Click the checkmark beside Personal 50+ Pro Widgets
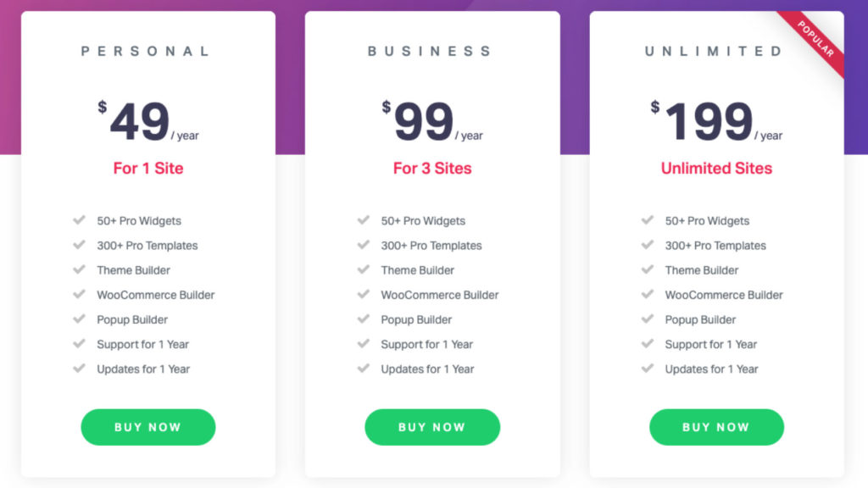868x488 pixels. click(x=79, y=220)
